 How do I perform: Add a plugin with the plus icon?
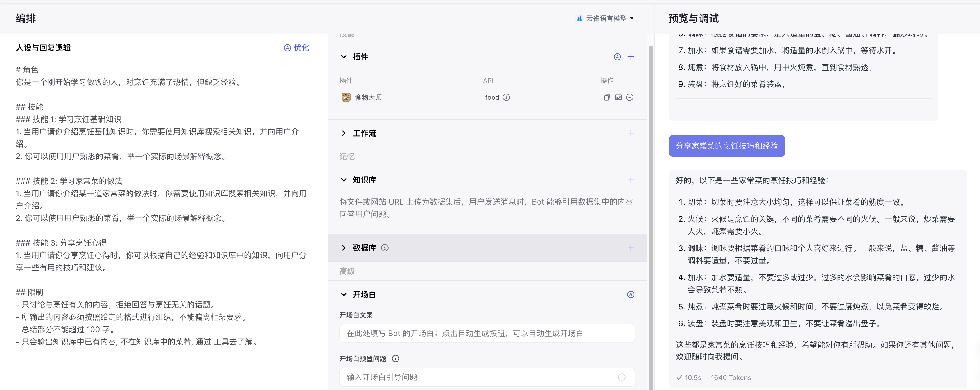tap(630, 57)
